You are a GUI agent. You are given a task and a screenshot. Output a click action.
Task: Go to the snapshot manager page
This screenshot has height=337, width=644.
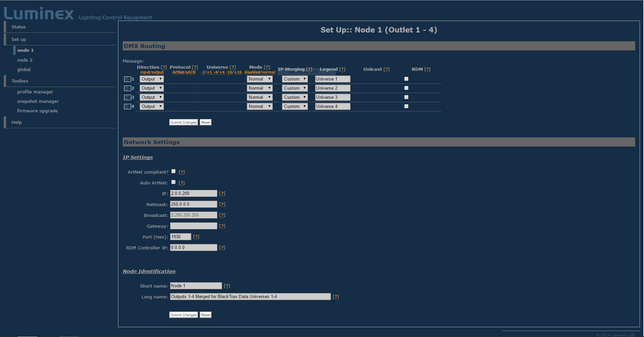pyautogui.click(x=38, y=102)
